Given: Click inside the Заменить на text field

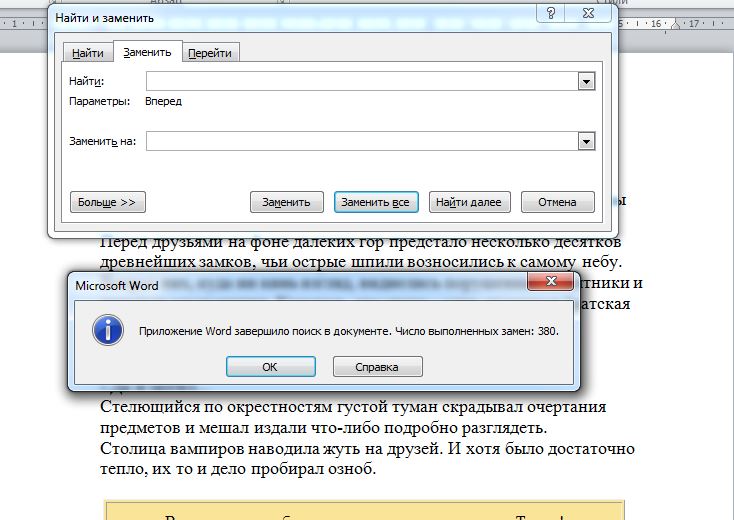Looking at the screenshot, I should tap(360, 142).
